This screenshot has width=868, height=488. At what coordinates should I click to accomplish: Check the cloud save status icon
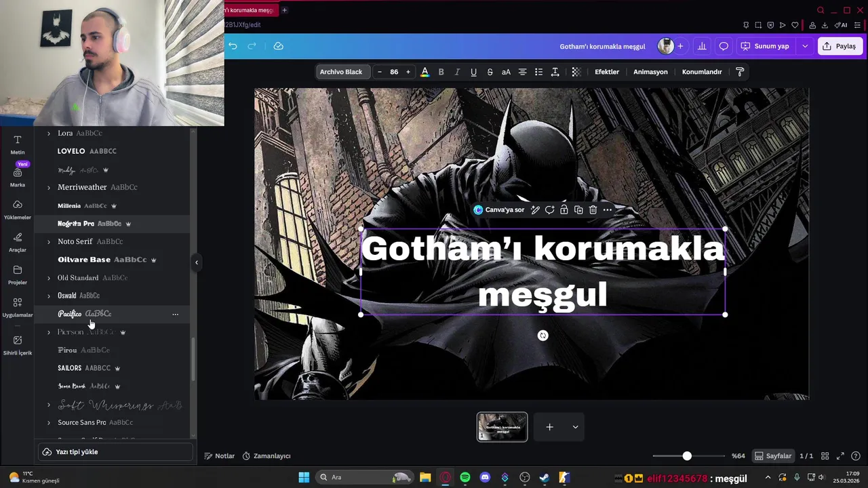278,46
